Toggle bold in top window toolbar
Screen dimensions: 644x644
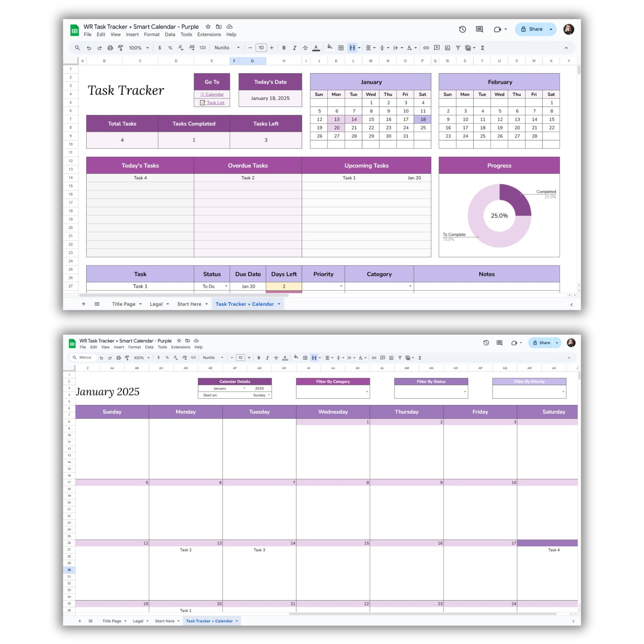[284, 48]
